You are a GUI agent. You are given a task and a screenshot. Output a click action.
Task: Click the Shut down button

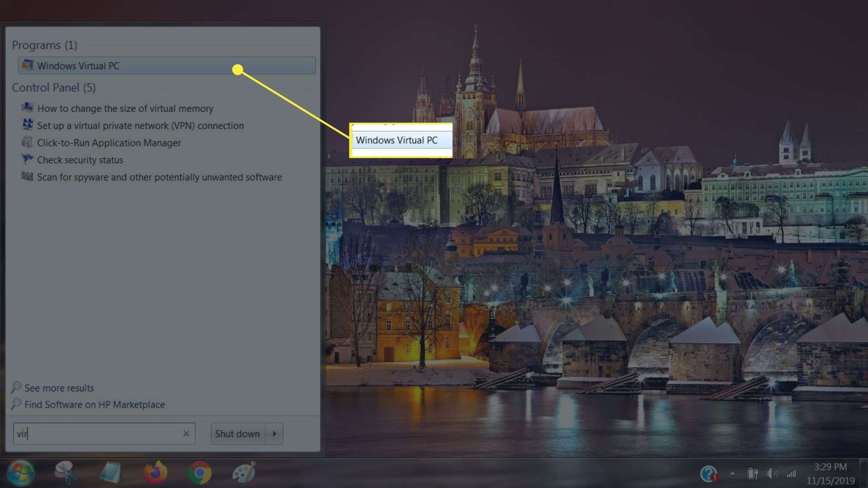(x=238, y=434)
